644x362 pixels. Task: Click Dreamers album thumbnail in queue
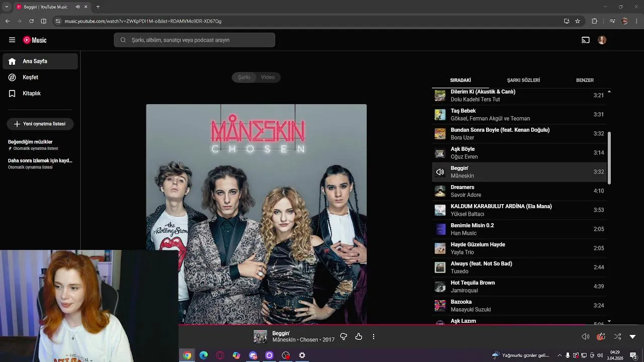coord(440,191)
